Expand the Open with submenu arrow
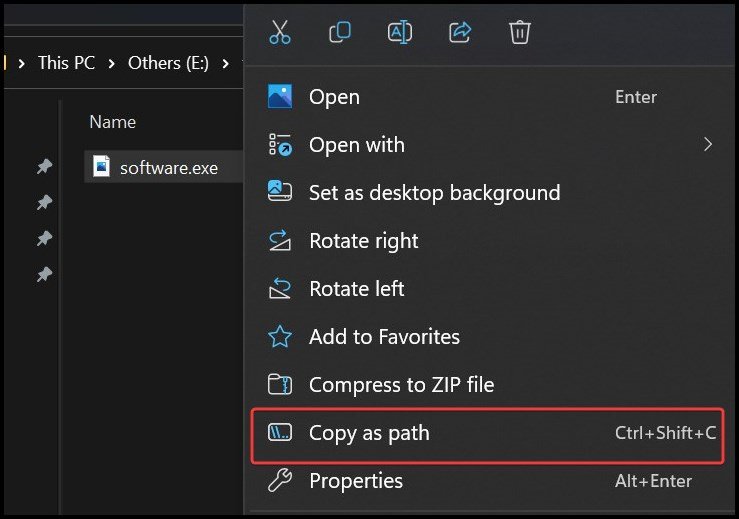 click(708, 145)
